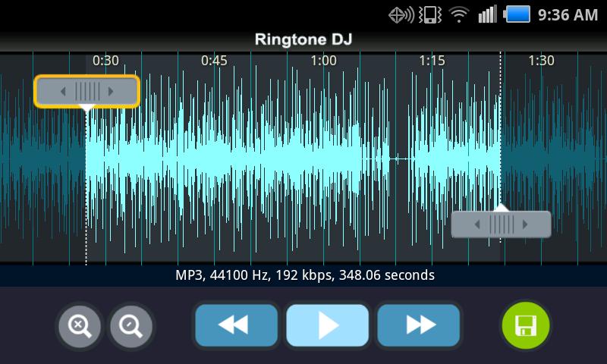The height and width of the screenshot is (364, 607).
Task: Tap the cellular signal bars icon
Action: (x=487, y=15)
